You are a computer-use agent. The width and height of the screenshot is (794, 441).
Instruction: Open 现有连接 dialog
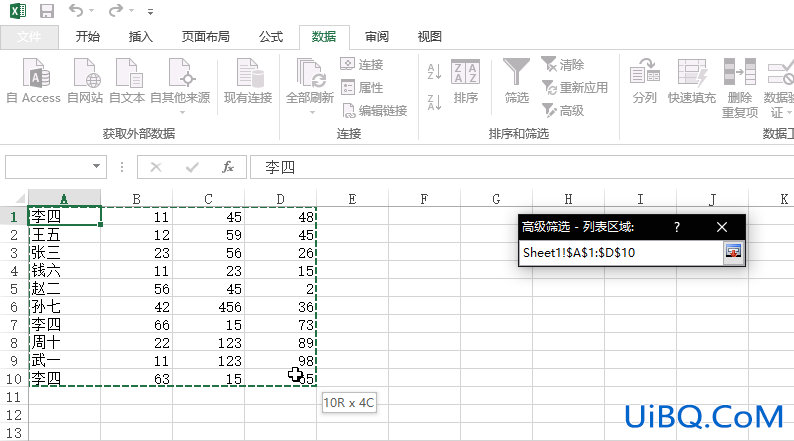point(248,81)
